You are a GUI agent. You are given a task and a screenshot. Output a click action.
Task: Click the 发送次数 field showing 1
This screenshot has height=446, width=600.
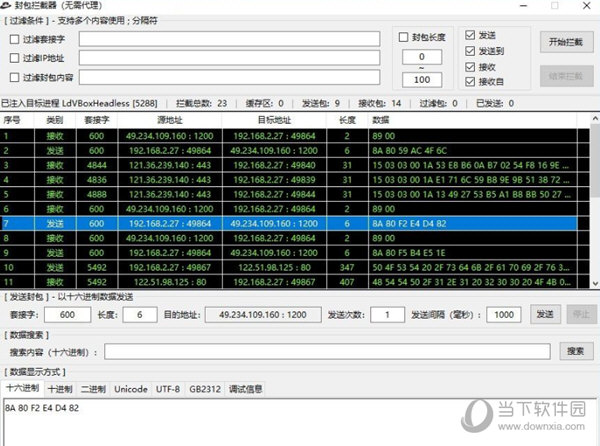pos(387,314)
